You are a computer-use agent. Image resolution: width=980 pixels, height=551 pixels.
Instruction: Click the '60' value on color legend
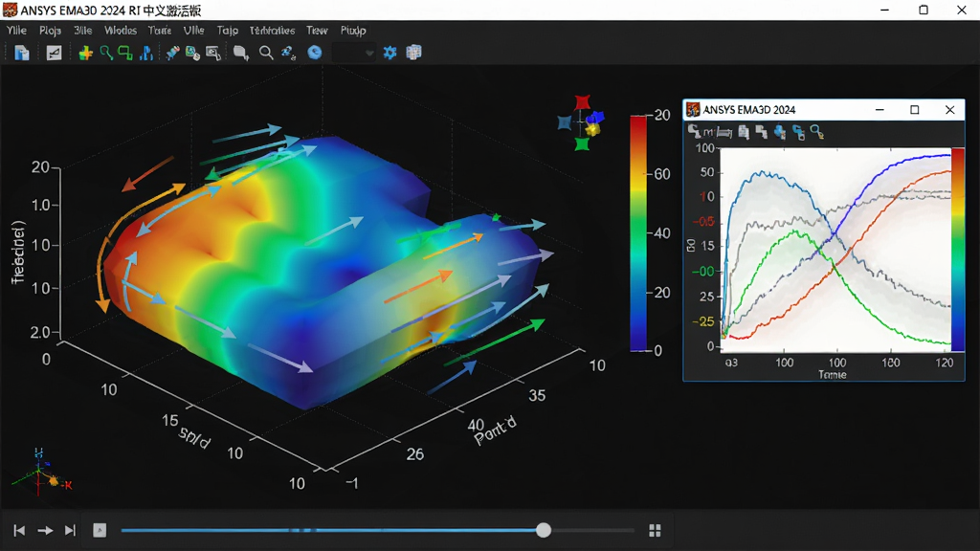[x=662, y=174]
